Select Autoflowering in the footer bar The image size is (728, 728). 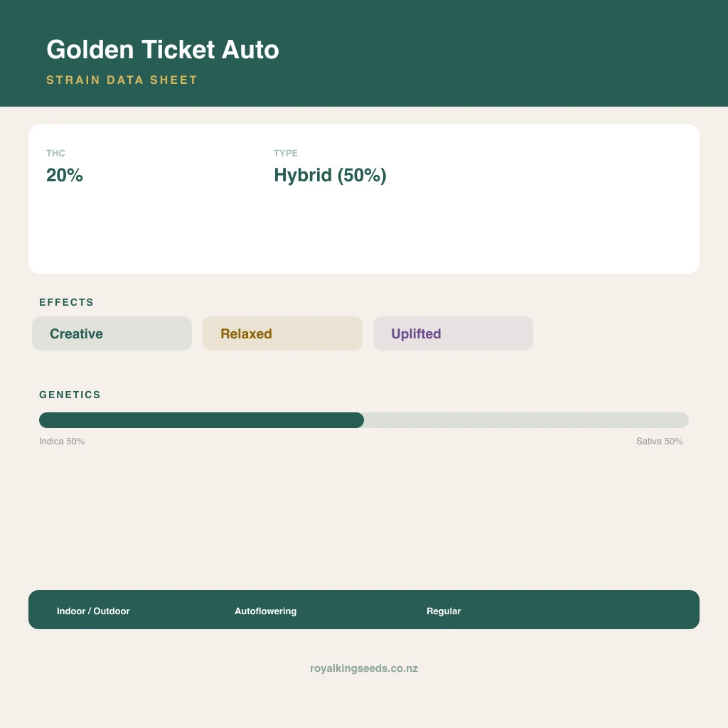[x=266, y=611]
